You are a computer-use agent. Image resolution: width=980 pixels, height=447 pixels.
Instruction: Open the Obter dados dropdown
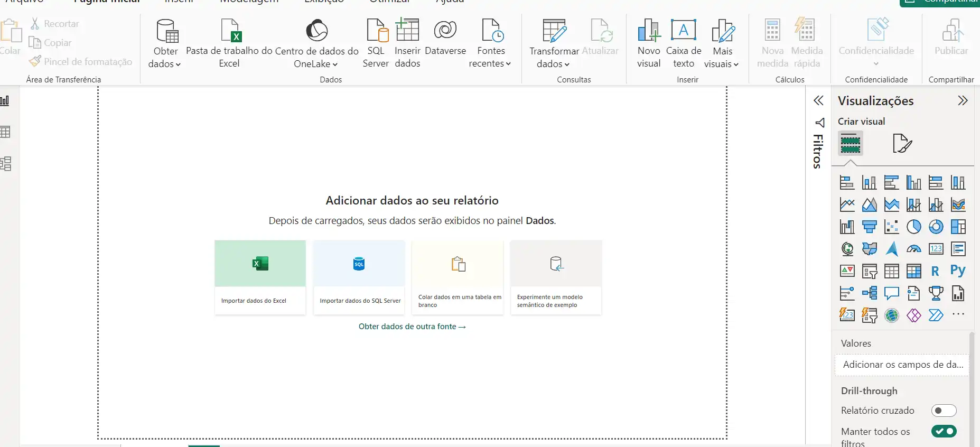[x=165, y=44]
